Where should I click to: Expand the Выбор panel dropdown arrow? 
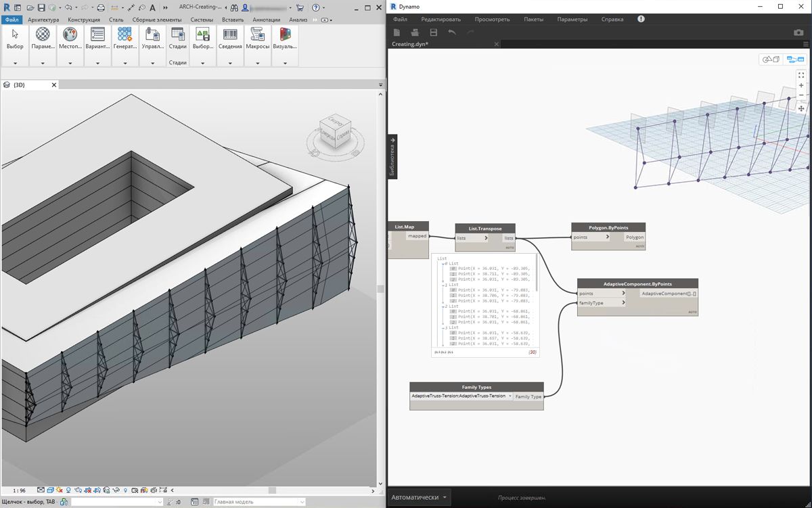coord(15,63)
